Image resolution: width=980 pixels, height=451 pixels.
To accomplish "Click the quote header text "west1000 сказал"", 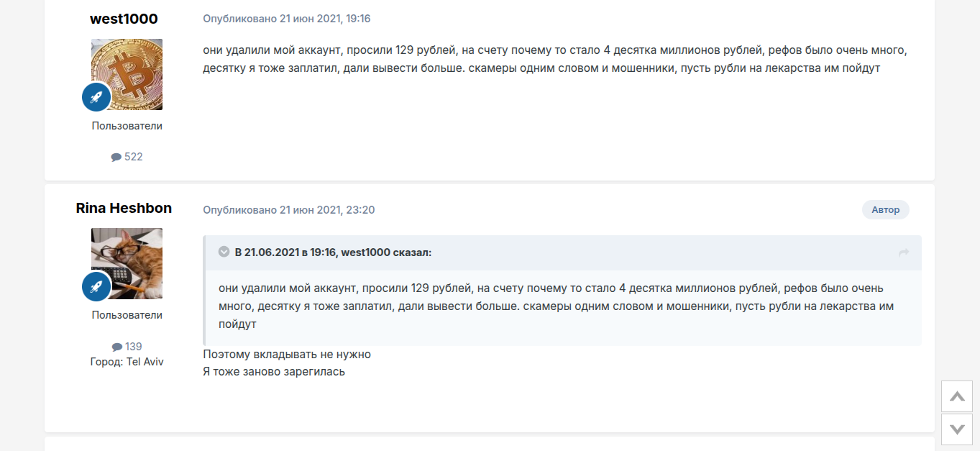I will [x=385, y=252].
